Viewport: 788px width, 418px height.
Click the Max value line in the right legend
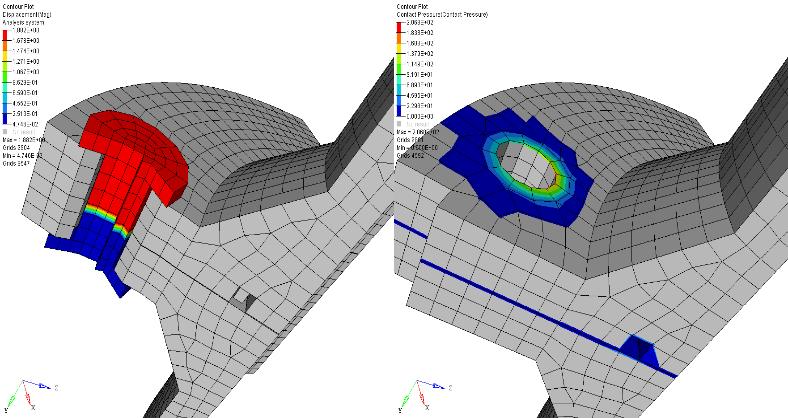tap(419, 132)
